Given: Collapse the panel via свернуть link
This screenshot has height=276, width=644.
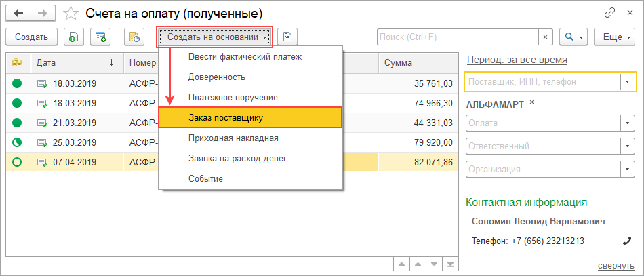Looking at the screenshot, I should (x=616, y=265).
